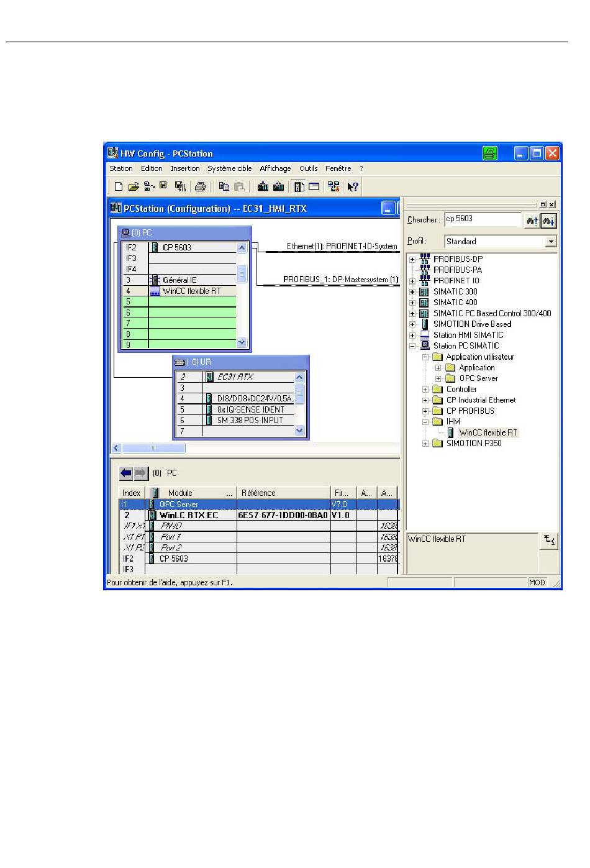Select WinCC flexible RT in the catalog tree
590x868 pixels.
pos(488,432)
